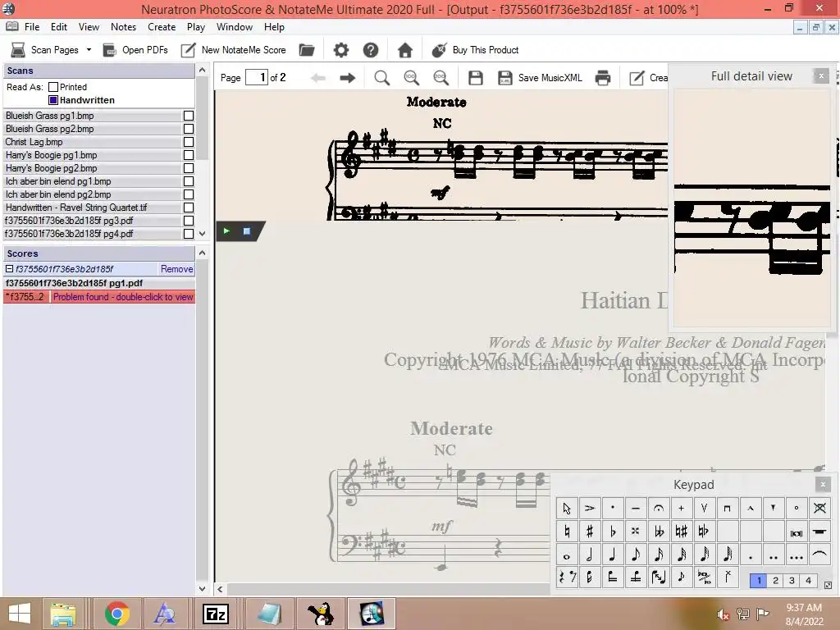
Task: Create a New NotateMe Score
Action: 234,50
